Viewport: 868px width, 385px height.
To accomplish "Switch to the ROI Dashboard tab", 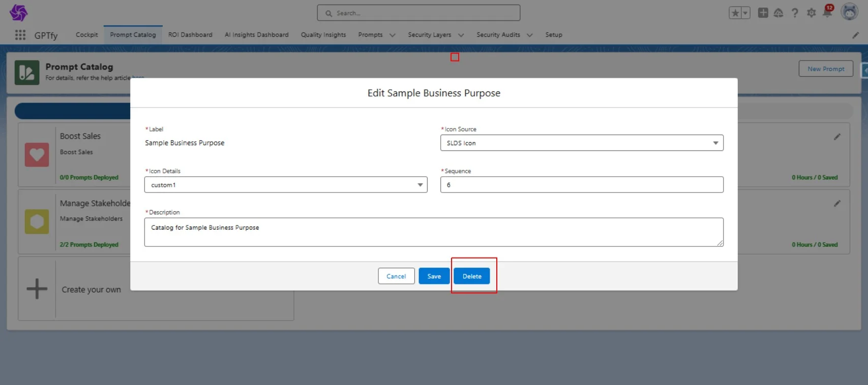I will coord(190,35).
